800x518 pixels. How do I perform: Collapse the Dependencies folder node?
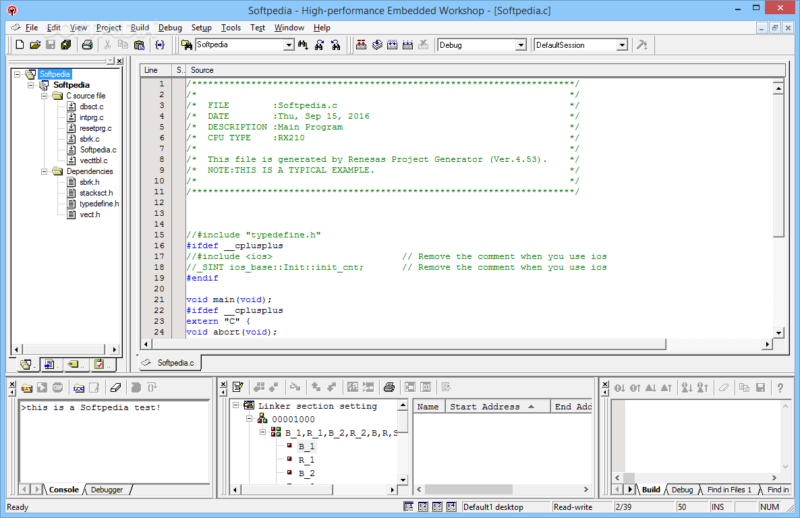pyautogui.click(x=45, y=171)
